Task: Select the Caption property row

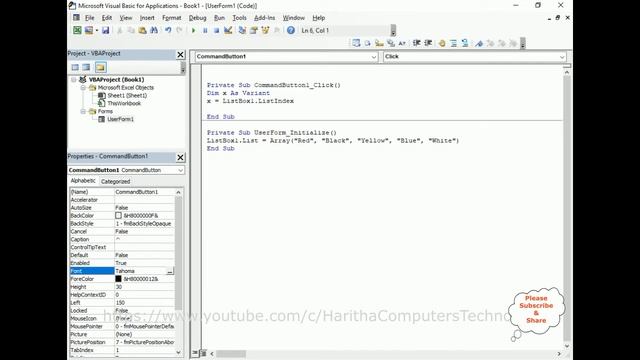Action: (x=122, y=239)
